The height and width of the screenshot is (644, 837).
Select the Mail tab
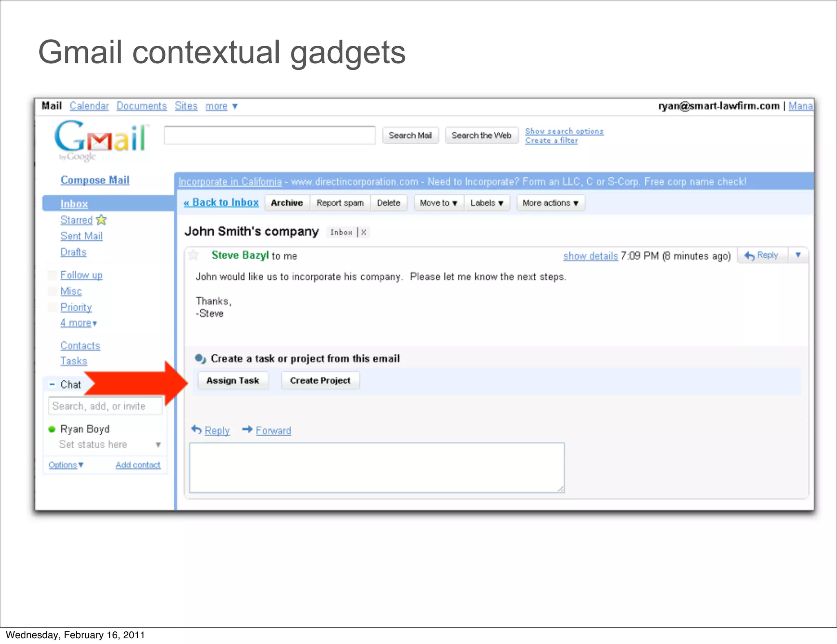point(51,106)
